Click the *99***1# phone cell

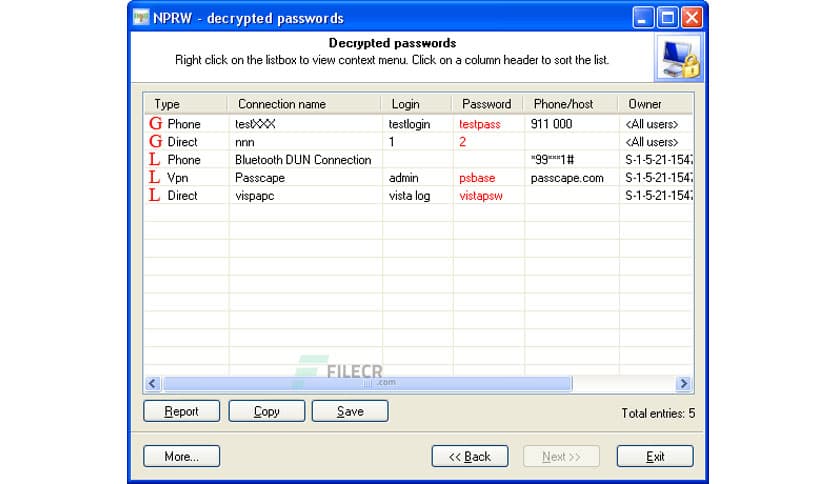click(x=552, y=160)
